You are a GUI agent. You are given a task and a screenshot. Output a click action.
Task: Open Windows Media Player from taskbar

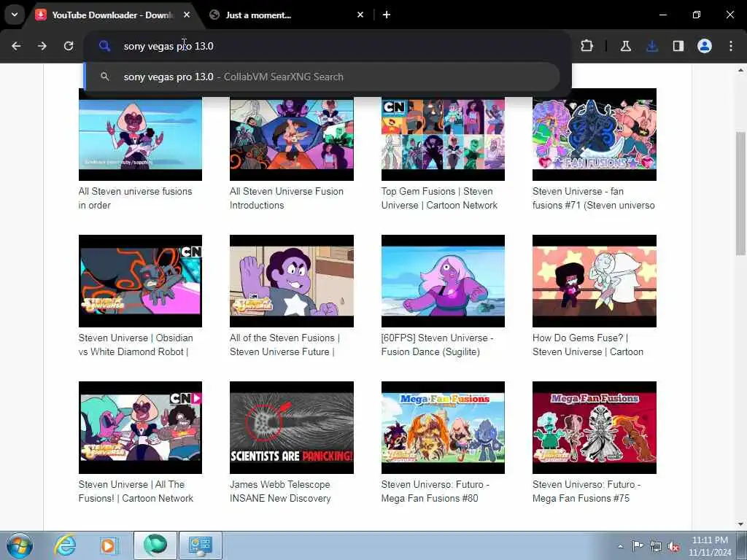[108, 545]
